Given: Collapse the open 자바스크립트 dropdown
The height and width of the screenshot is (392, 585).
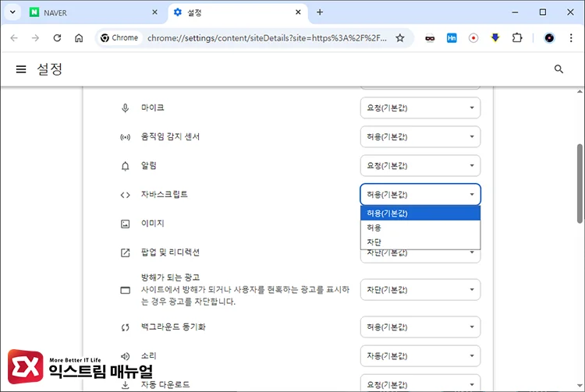Looking at the screenshot, I should tap(420, 195).
